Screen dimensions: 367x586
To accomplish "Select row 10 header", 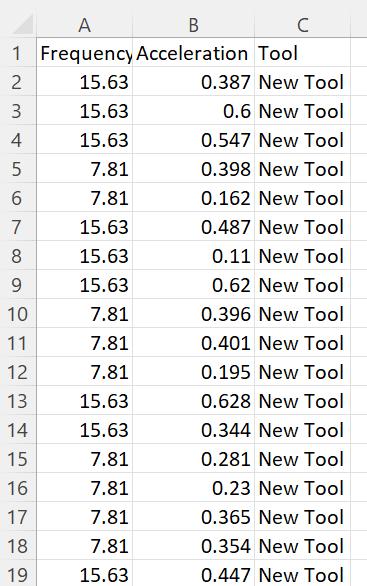I will tap(18, 314).
